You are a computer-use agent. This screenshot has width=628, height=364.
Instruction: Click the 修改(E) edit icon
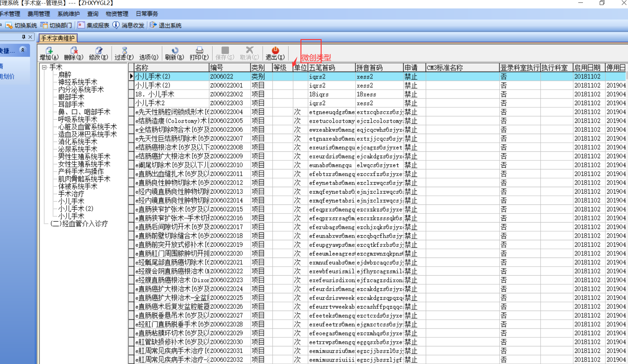99,51
